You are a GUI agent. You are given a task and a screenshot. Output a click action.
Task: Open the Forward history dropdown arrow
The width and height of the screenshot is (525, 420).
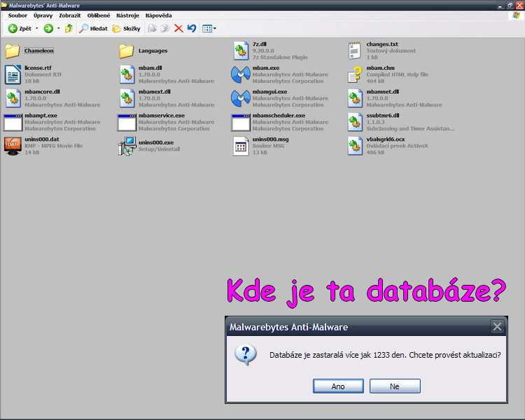click(x=58, y=29)
